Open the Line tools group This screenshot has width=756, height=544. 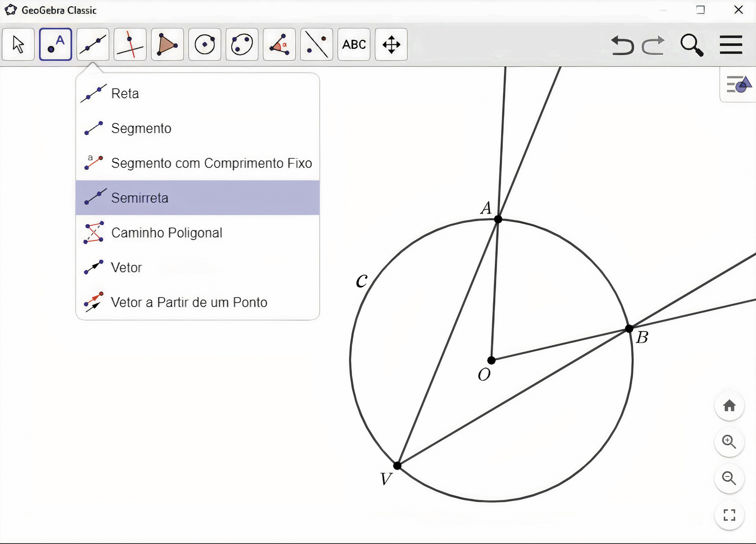click(x=93, y=44)
